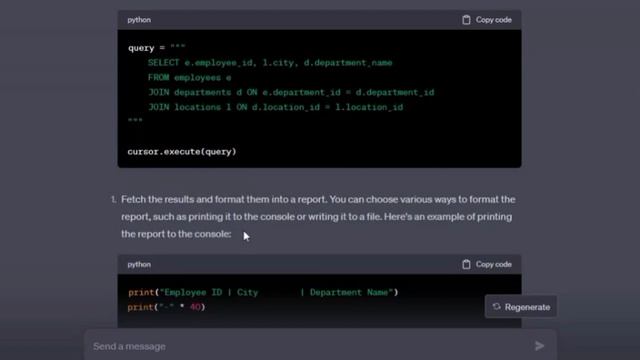
Task: Click the send message arrow icon
Action: [540, 346]
